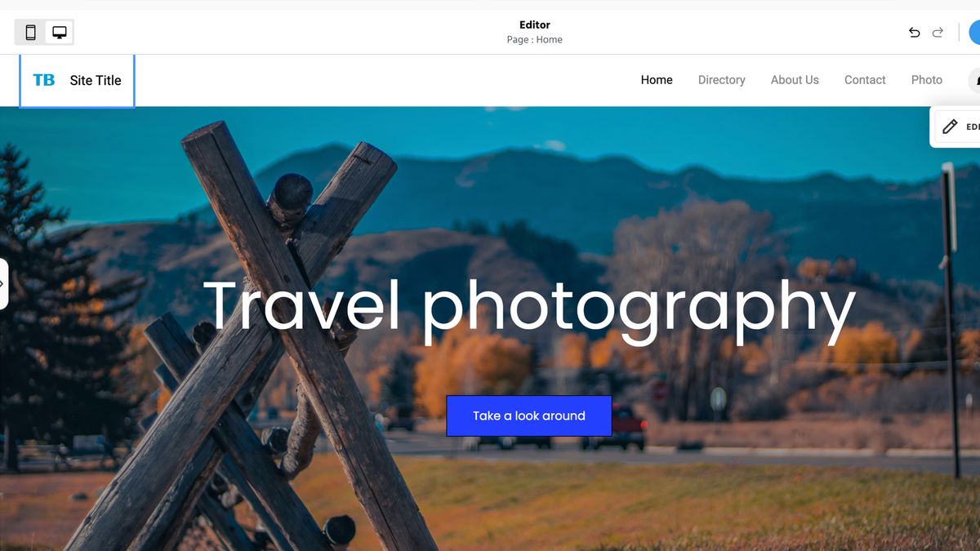Click the pencil Edit icon
The width and height of the screenshot is (980, 551).
(x=950, y=127)
